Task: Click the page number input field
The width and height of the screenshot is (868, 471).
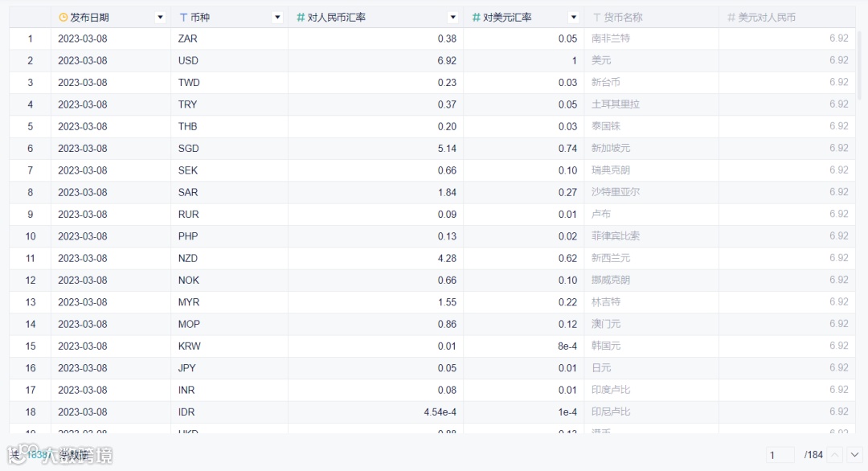Action: point(780,455)
